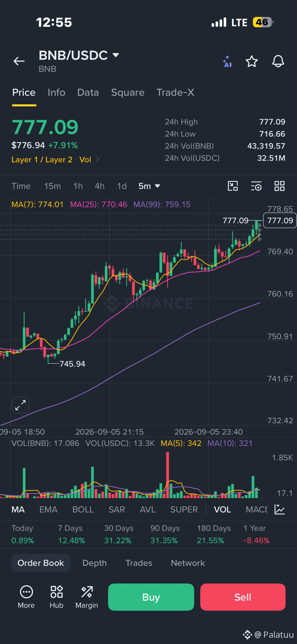
Task: Open chart indicator settings icon
Action: coord(256,186)
